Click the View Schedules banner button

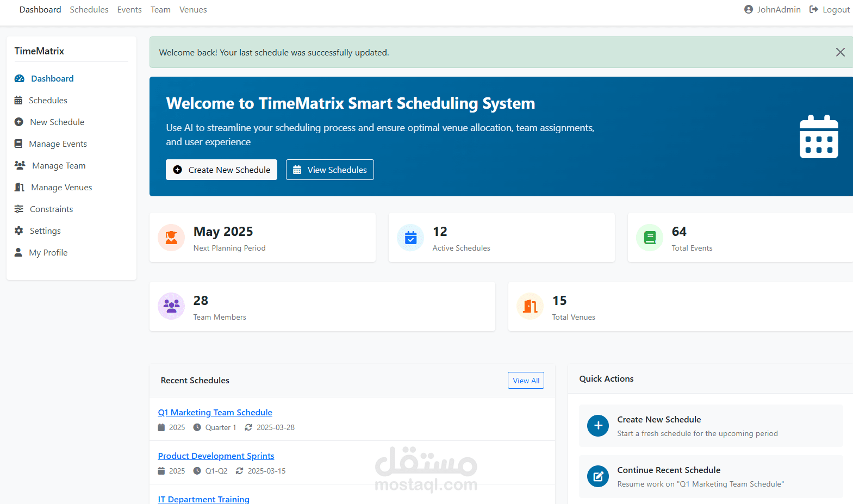pyautogui.click(x=330, y=170)
